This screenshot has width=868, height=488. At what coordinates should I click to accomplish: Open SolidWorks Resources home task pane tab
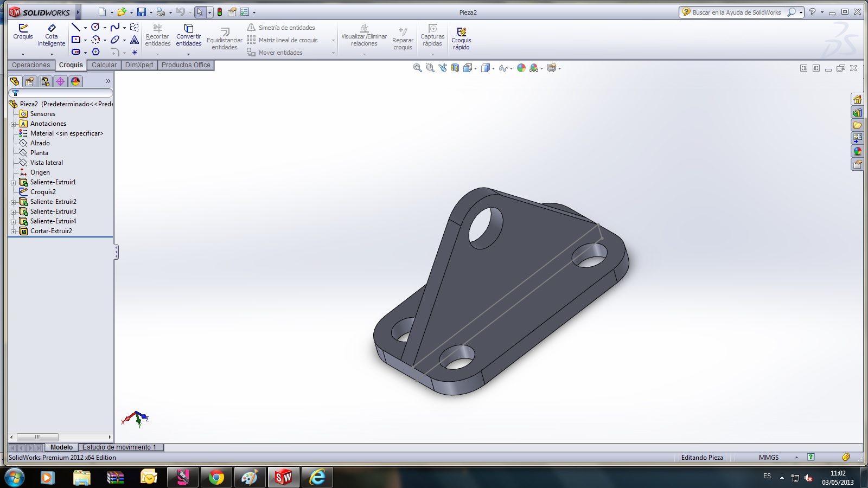(x=857, y=99)
